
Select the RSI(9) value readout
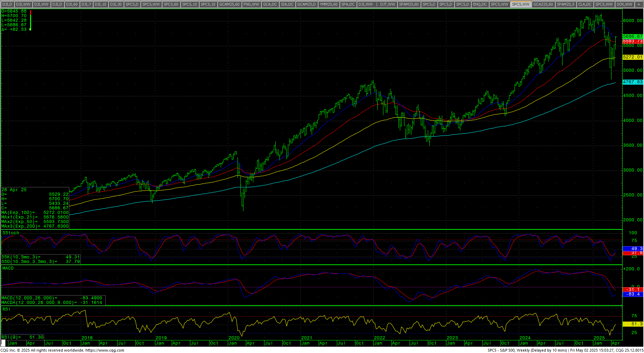23,337
